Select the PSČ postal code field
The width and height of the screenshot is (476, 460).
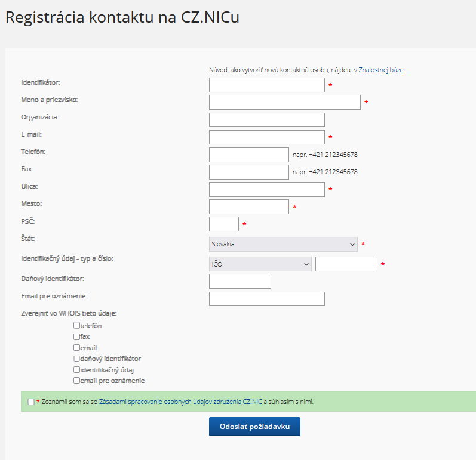[x=224, y=224]
